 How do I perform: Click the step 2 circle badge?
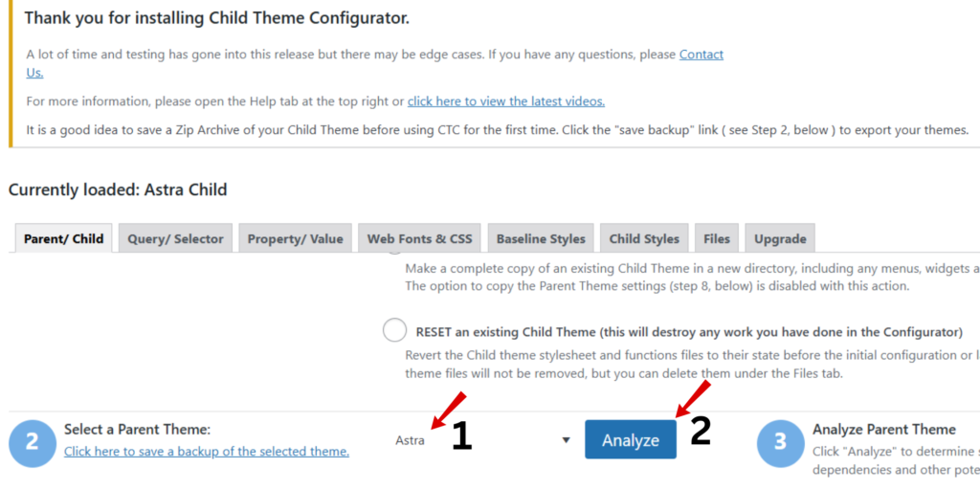coord(32,442)
